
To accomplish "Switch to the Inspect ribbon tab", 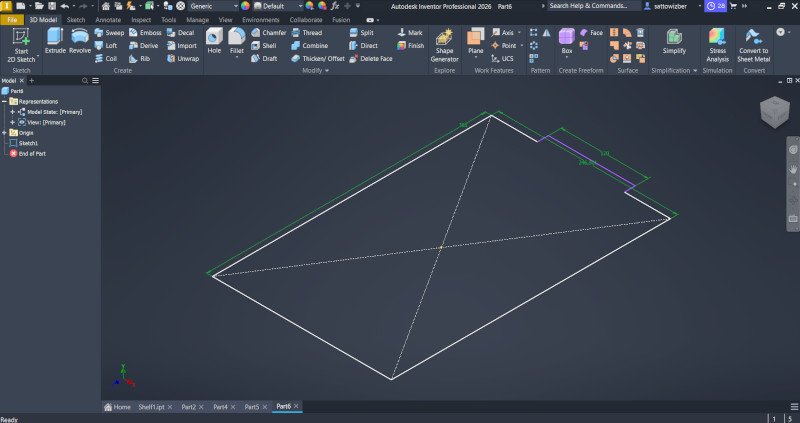I will tap(141, 20).
